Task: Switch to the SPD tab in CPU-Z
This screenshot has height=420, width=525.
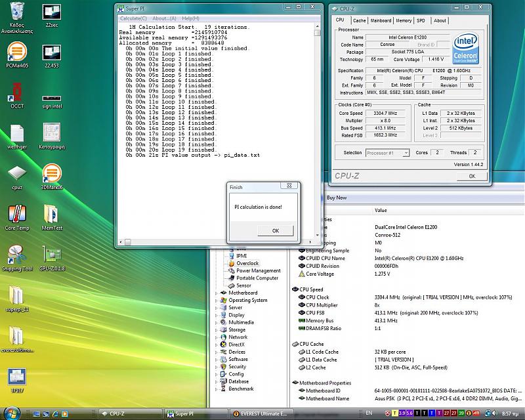Action: pyautogui.click(x=421, y=21)
